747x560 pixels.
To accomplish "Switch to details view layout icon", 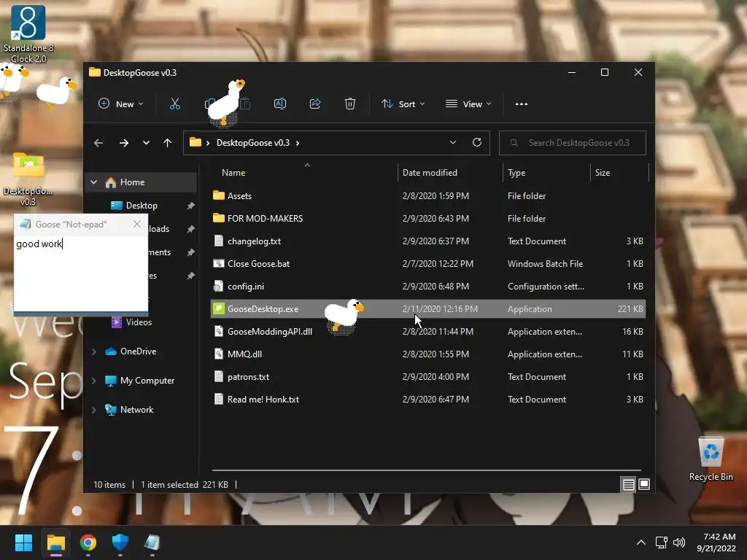I will pyautogui.click(x=628, y=484).
